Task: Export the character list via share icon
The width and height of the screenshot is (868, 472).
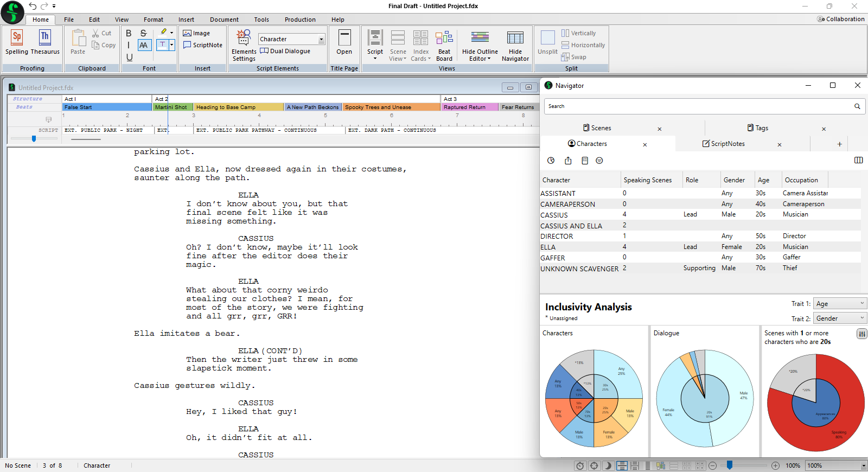Action: point(568,161)
